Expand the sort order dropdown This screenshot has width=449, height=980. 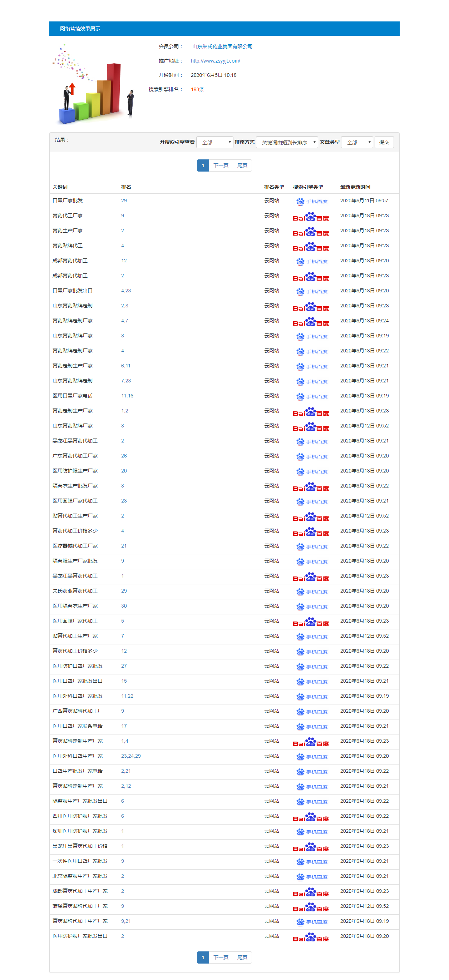(287, 142)
